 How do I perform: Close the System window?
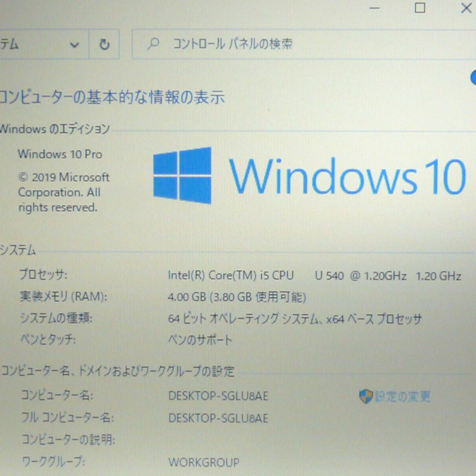click(466, 8)
